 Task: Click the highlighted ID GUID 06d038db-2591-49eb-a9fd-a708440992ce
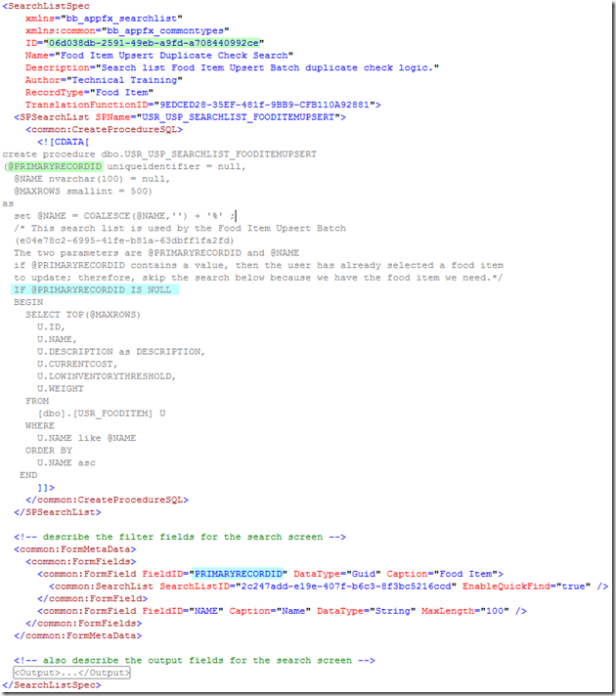click(x=154, y=43)
